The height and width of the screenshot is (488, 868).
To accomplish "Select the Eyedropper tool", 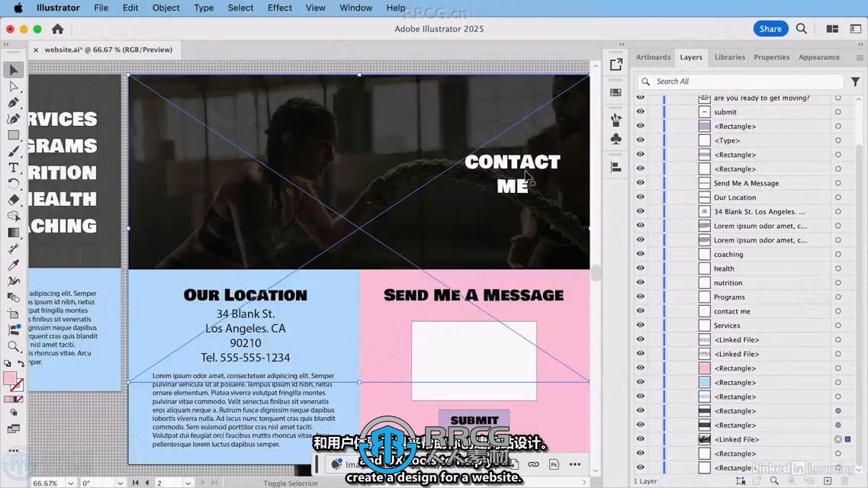I will tap(14, 265).
